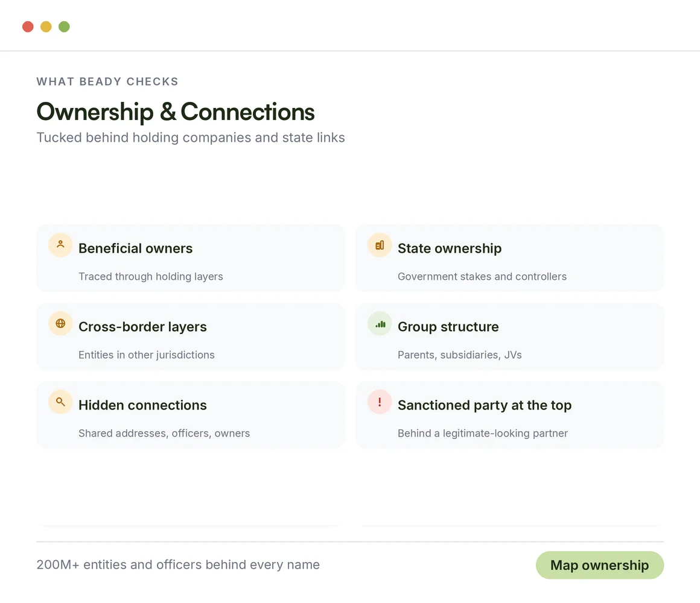Click the Ownership & Connections heading

tap(176, 112)
